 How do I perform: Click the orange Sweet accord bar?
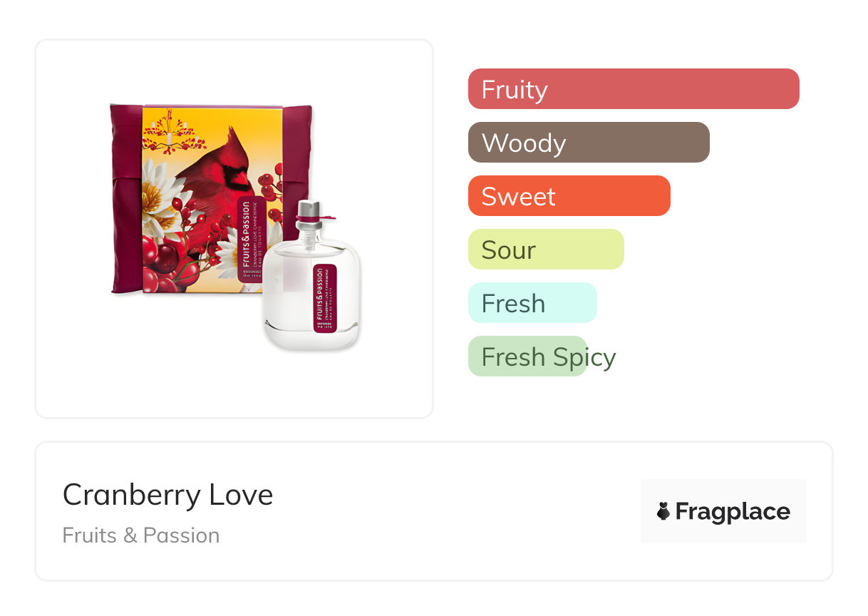click(x=569, y=196)
